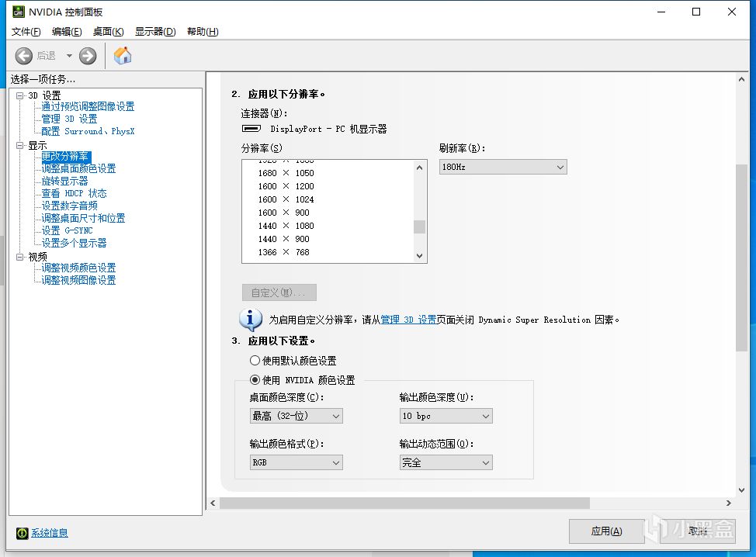Open 桌面颜色深度 dropdown
756x557 pixels.
tap(296, 416)
